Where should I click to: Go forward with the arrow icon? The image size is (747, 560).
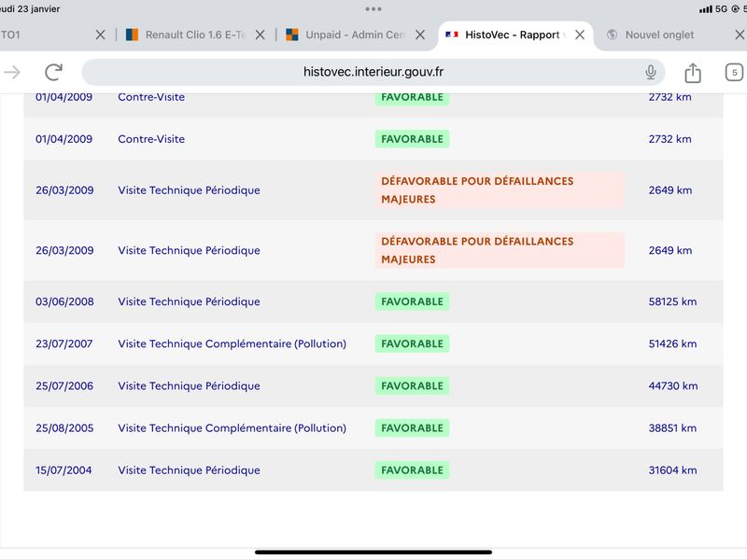(12, 73)
